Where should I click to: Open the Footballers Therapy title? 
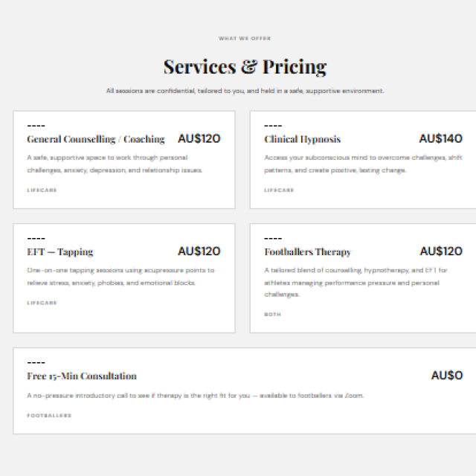307,252
